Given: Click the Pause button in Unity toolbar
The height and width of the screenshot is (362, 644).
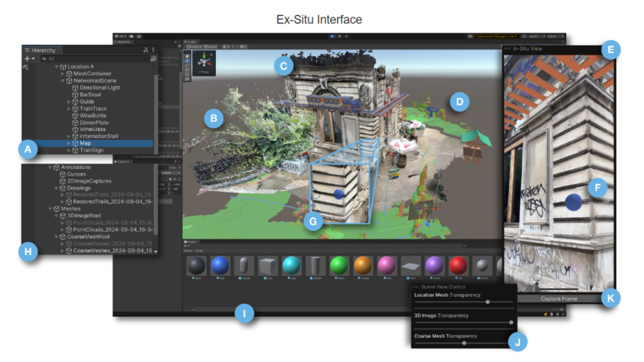Looking at the screenshot, I should (x=339, y=36).
